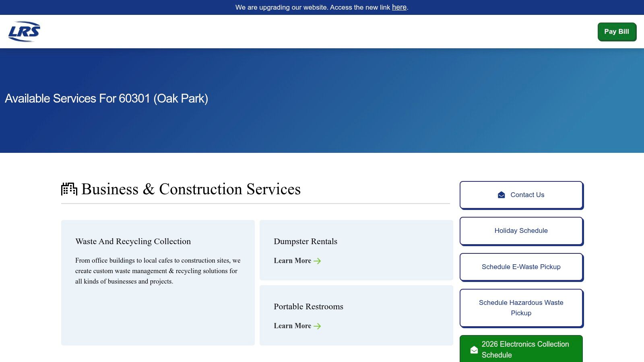Click the LRS logo
This screenshot has height=362, width=644.
[24, 31]
